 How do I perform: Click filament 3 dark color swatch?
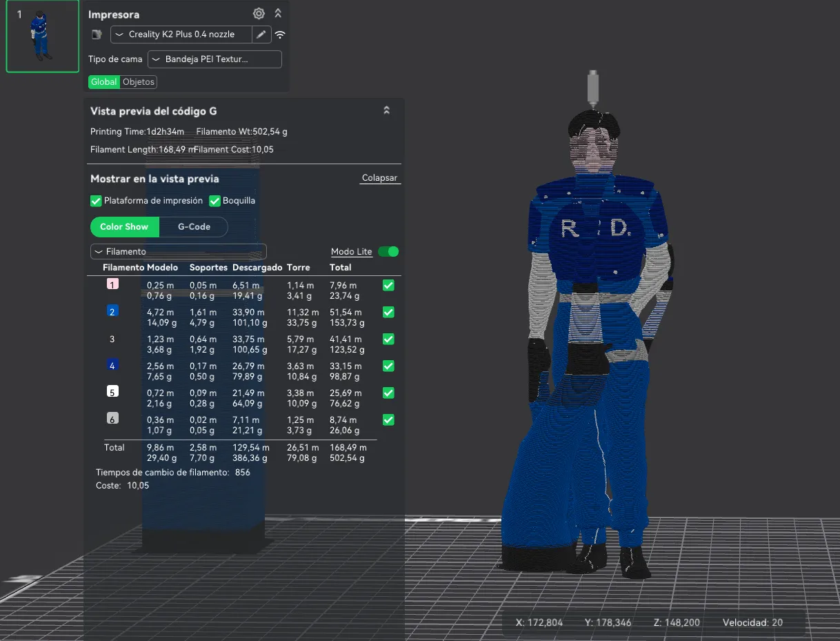click(x=112, y=339)
